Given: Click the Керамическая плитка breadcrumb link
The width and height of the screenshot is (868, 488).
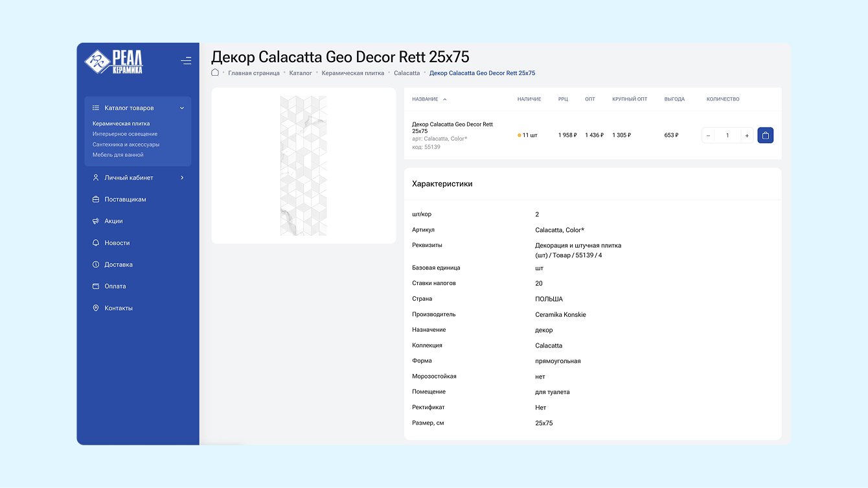Looking at the screenshot, I should coord(353,73).
